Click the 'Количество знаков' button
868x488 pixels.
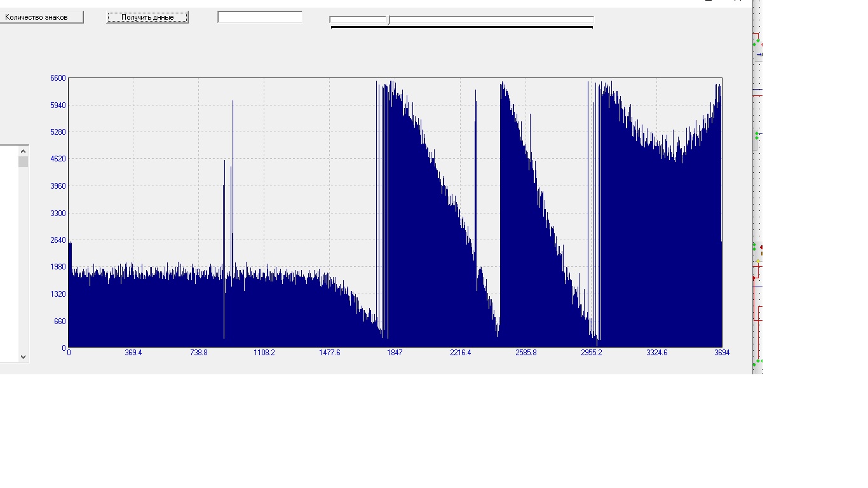pos(42,17)
